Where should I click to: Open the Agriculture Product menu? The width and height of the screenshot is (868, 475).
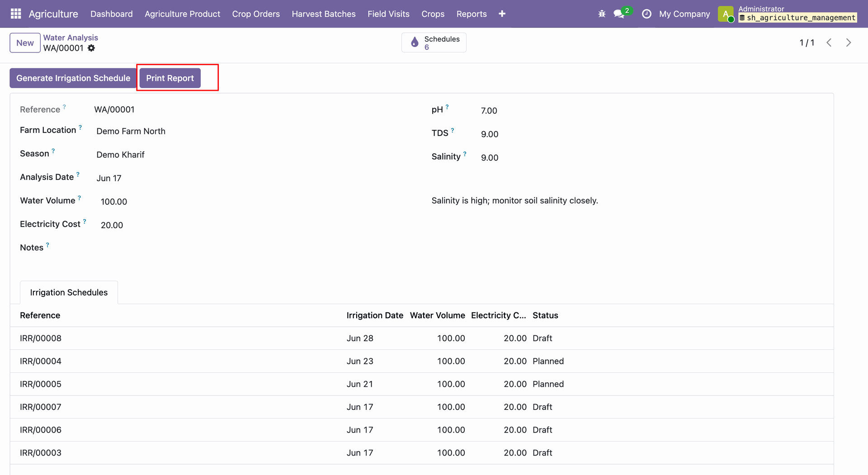pos(183,14)
